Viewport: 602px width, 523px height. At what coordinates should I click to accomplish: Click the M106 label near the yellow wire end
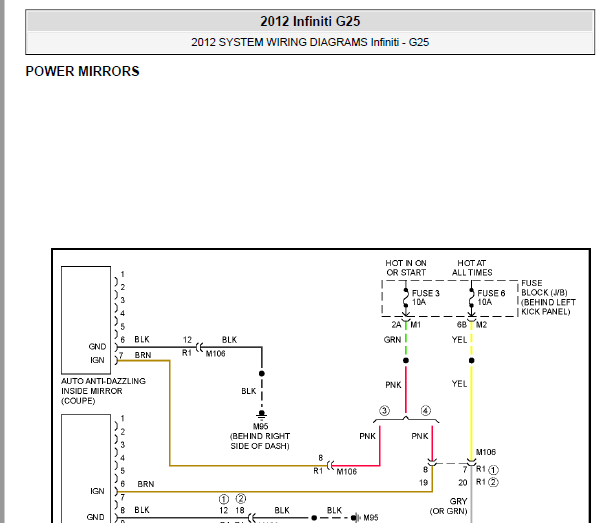[x=486, y=452]
